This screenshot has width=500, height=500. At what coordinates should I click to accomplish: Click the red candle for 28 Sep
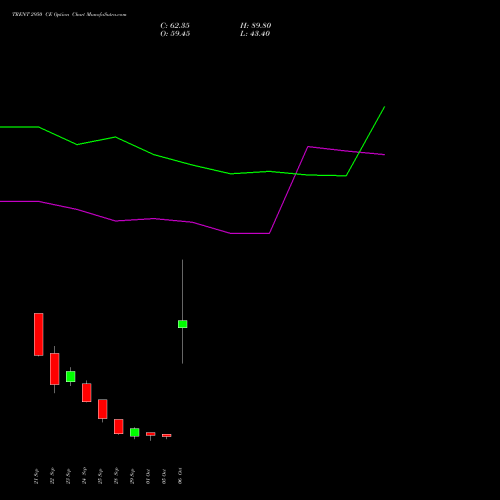coord(119,426)
